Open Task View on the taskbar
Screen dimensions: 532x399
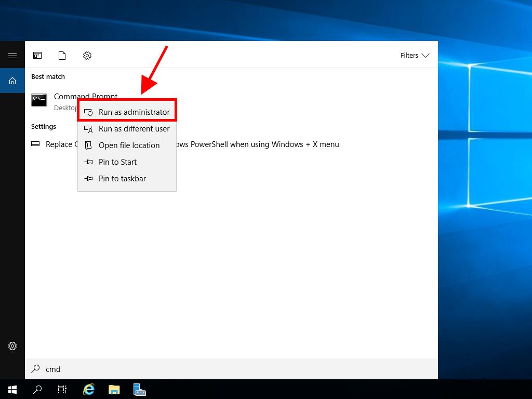[x=62, y=389]
